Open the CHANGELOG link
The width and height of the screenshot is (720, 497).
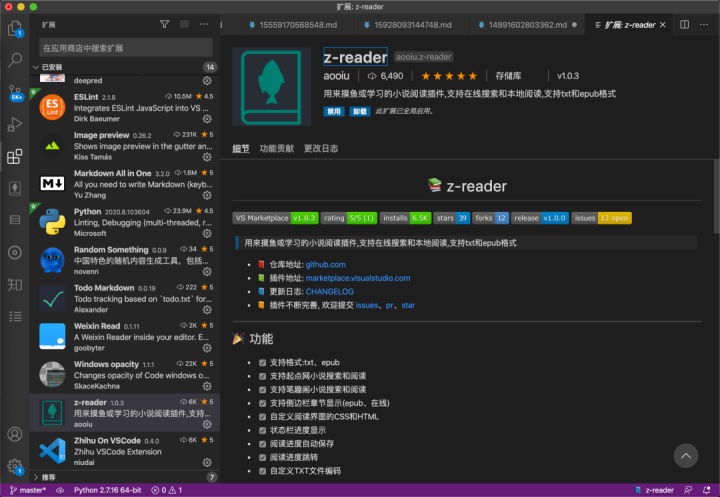[329, 292]
